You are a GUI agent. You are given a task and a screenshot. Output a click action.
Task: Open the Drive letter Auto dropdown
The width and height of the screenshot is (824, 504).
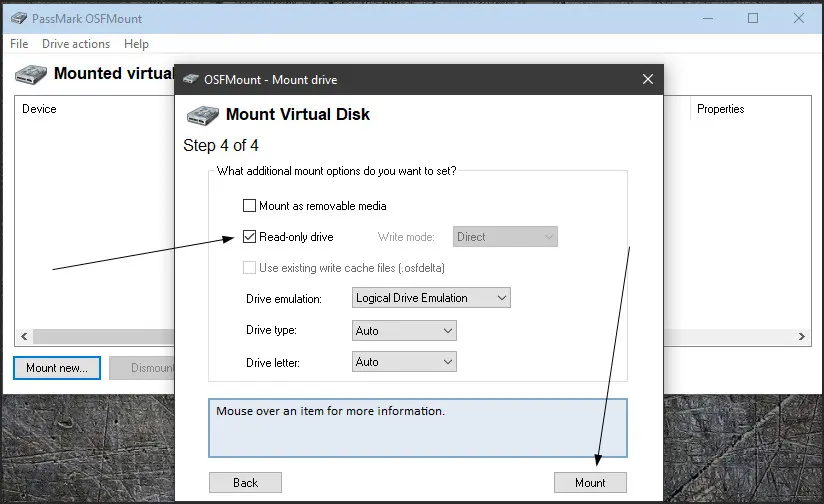tap(404, 362)
